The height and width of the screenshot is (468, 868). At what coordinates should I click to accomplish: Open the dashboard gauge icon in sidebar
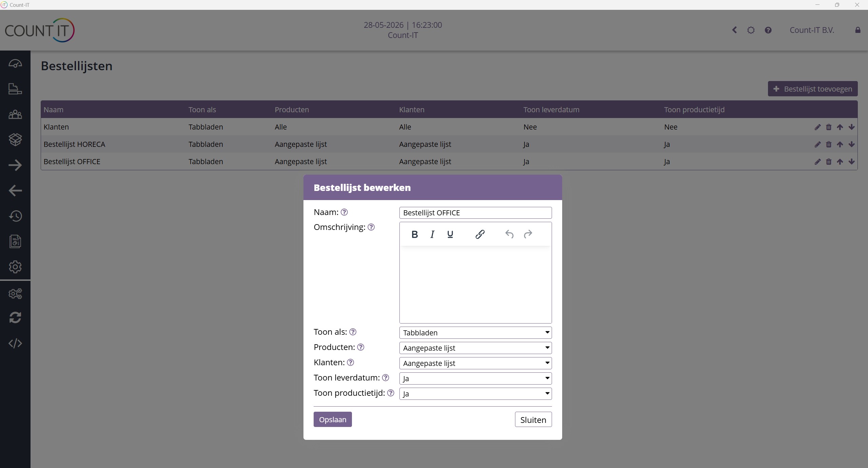pos(15,63)
